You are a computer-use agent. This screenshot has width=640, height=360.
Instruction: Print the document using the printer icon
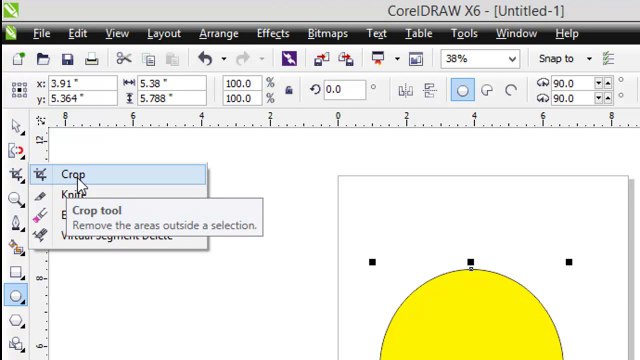coord(91,59)
